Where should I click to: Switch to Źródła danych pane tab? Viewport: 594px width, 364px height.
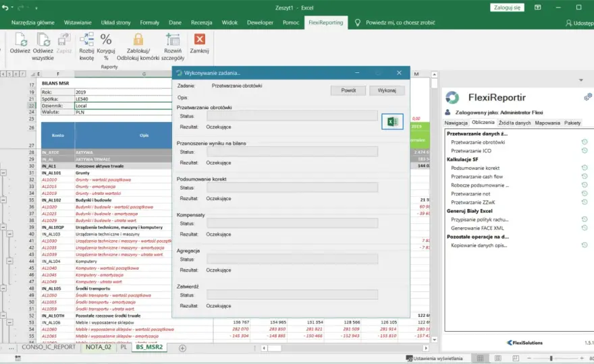click(514, 123)
